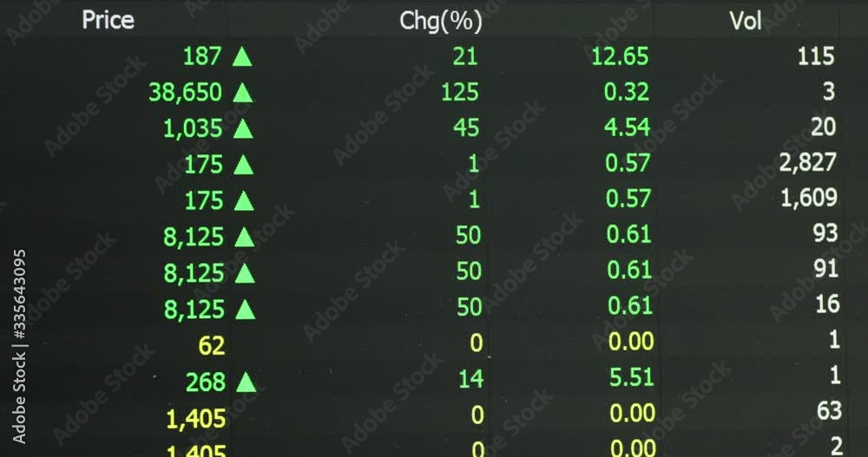The width and height of the screenshot is (868, 457).
Task: Select the change value 125
Action: [x=460, y=92]
